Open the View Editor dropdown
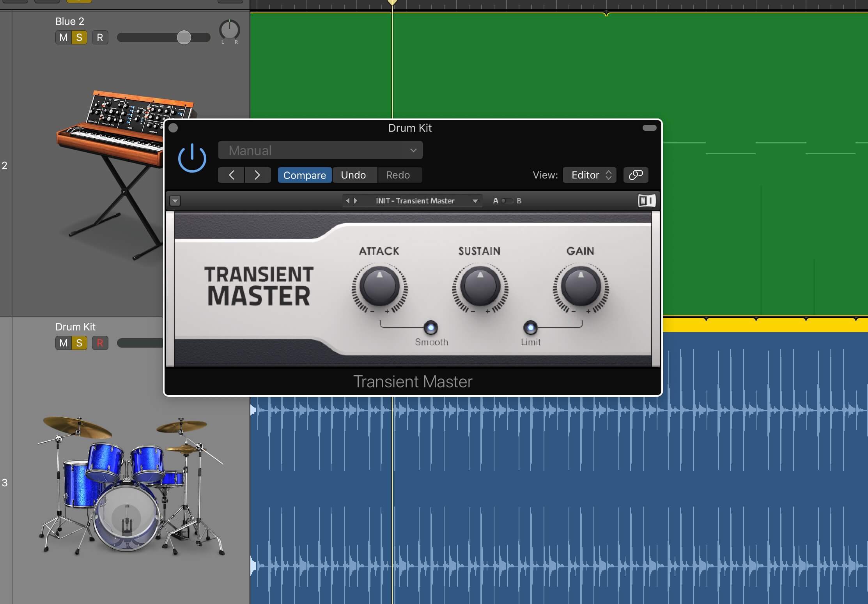868x604 pixels. pyautogui.click(x=589, y=175)
